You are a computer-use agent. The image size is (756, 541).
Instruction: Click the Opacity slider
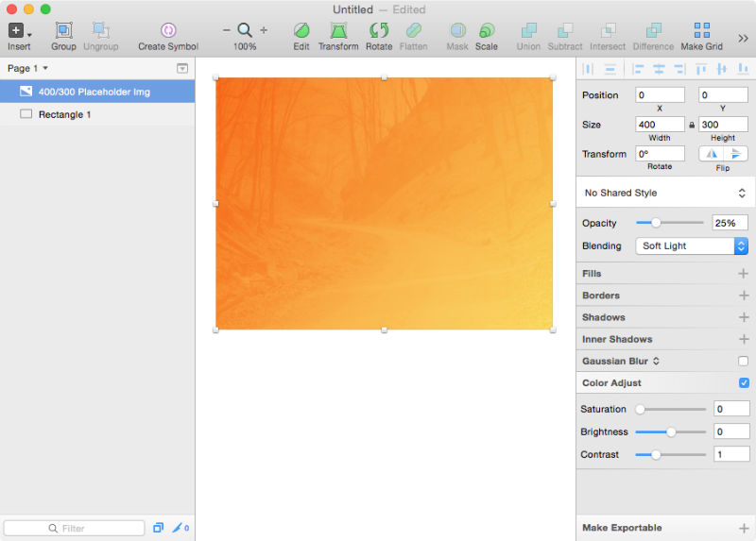point(669,223)
